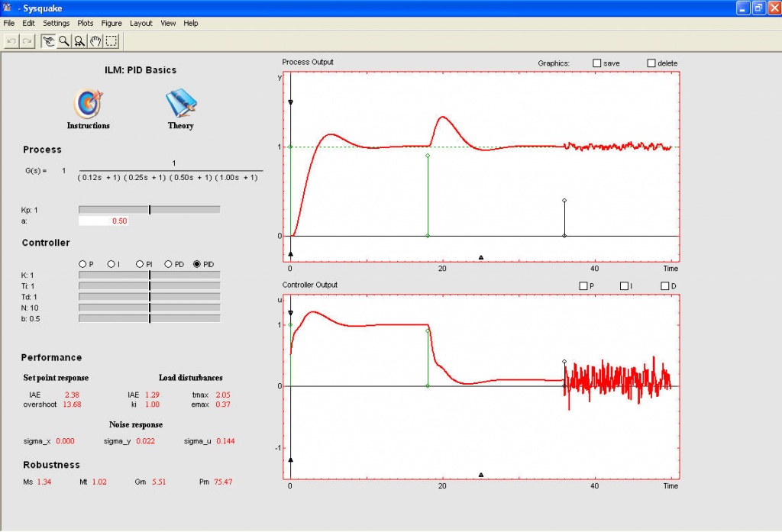Click the set point IAE value 2.38
Viewport: 782px width, 532px height.
tap(72, 395)
